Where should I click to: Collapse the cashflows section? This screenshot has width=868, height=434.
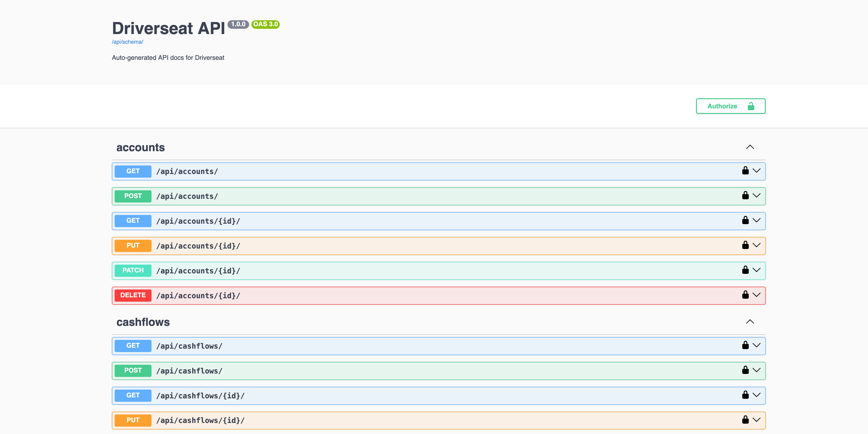pos(750,322)
